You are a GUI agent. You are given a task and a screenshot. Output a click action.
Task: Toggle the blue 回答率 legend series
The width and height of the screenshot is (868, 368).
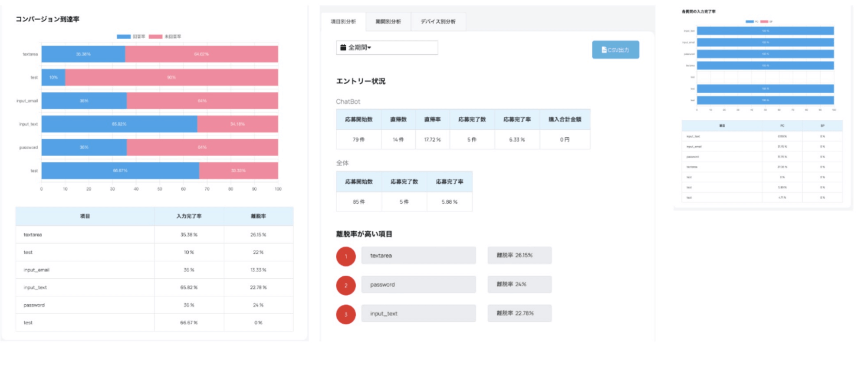pyautogui.click(x=124, y=36)
